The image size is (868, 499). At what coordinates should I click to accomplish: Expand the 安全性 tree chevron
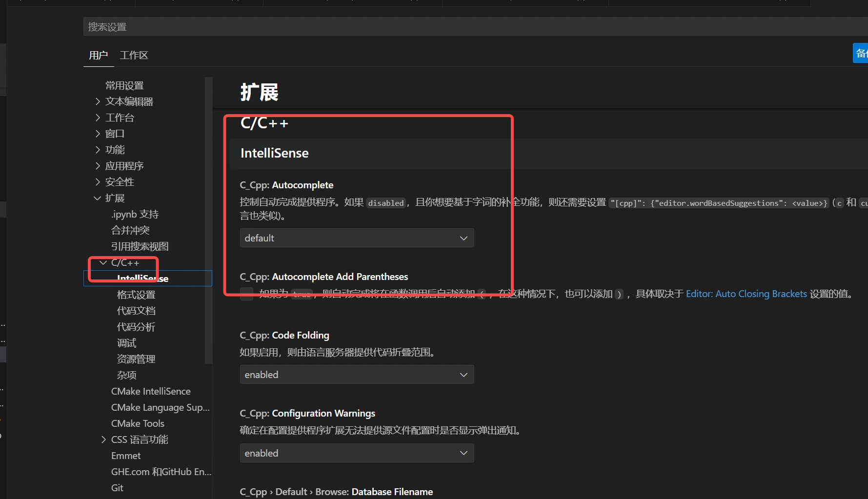point(98,182)
